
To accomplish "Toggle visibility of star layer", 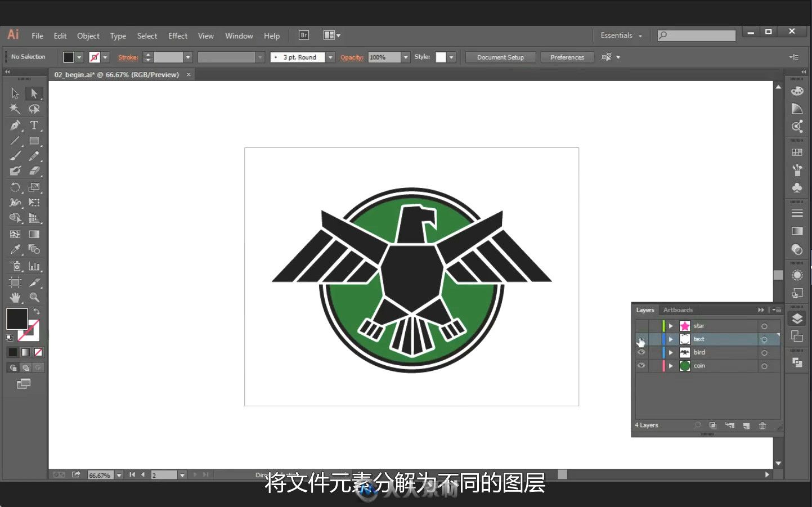I will [x=641, y=326].
